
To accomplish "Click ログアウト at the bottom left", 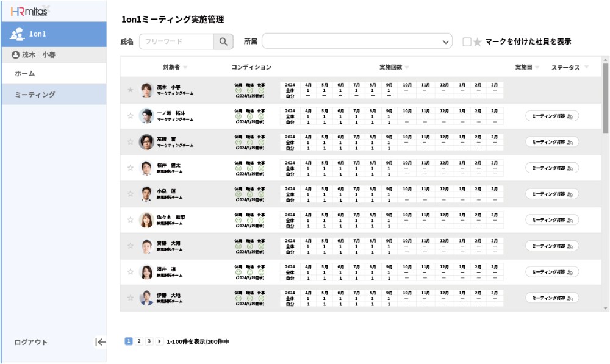I will pyautogui.click(x=32, y=343).
